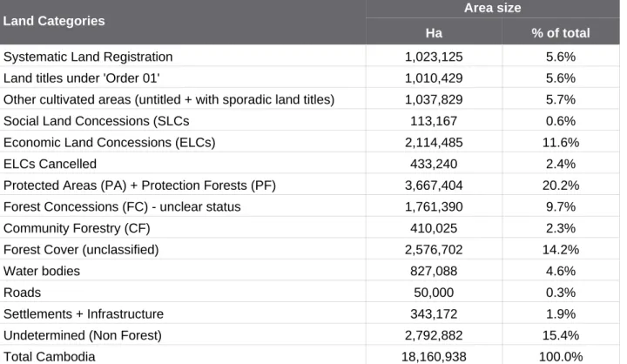Click the value 3,667,404
The width and height of the screenshot is (627, 364).
click(x=434, y=185)
